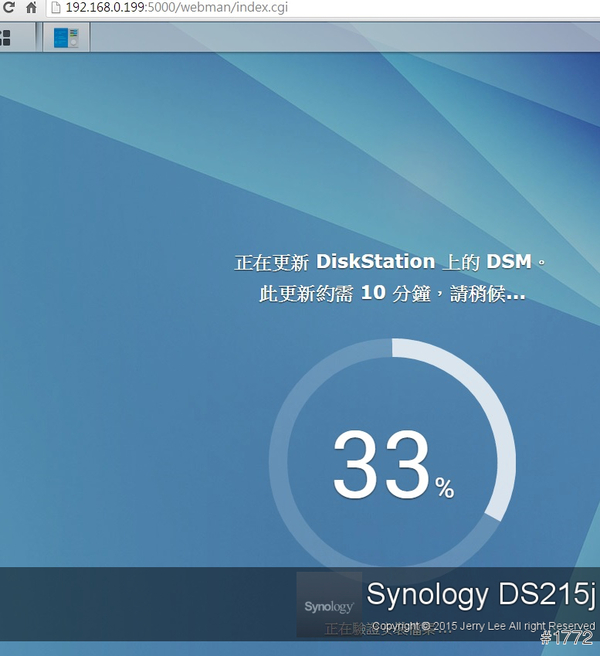Viewport: 600px width, 656px height.
Task: Click the Synology DS215j title text
Action: (480, 594)
